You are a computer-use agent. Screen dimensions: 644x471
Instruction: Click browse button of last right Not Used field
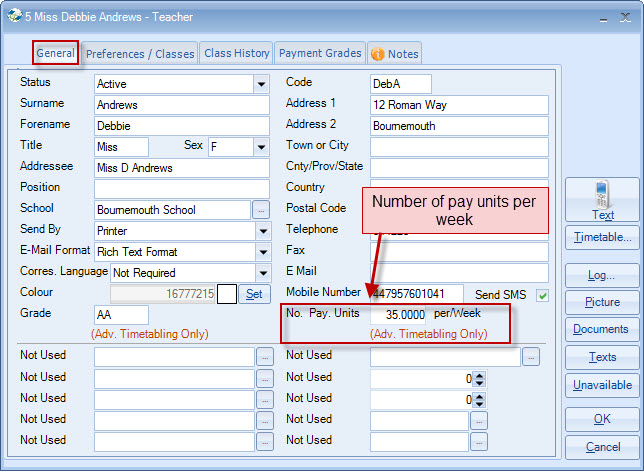(479, 441)
